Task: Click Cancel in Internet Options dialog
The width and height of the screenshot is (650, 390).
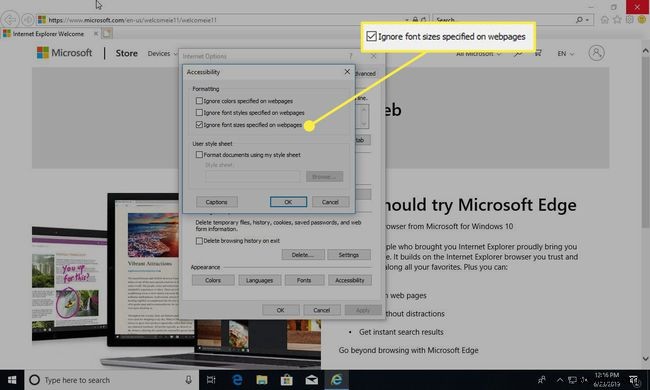Action: 322,310
